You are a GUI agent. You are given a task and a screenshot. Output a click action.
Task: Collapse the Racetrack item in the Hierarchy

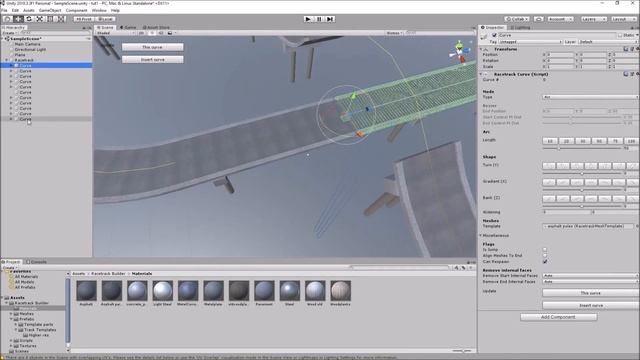click(7, 60)
